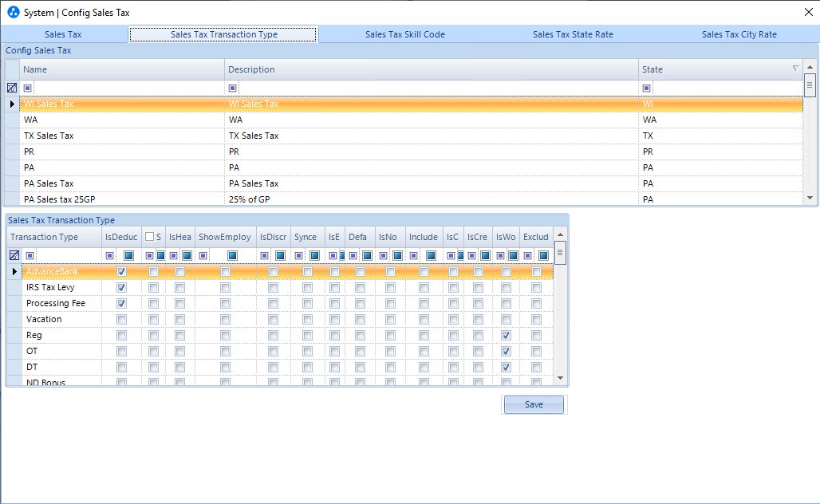Click the Name column filter input field
Screen dimensions: 820x504
(x=129, y=88)
